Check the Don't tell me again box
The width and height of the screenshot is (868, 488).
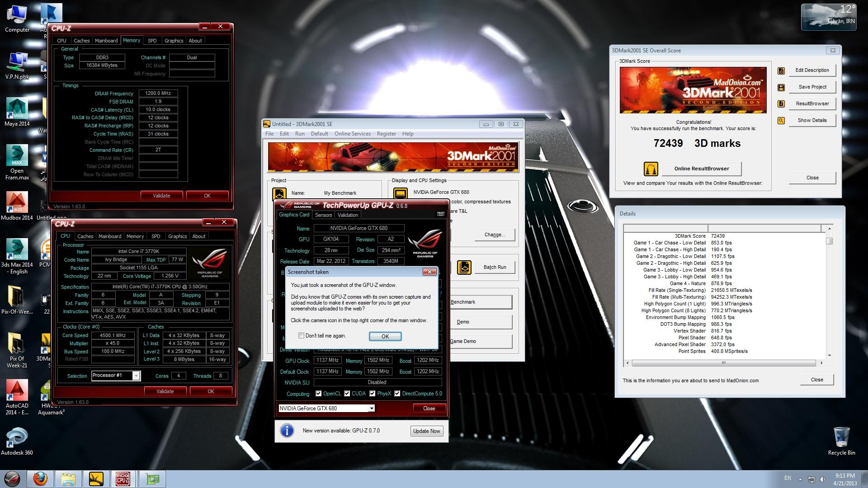(301, 336)
